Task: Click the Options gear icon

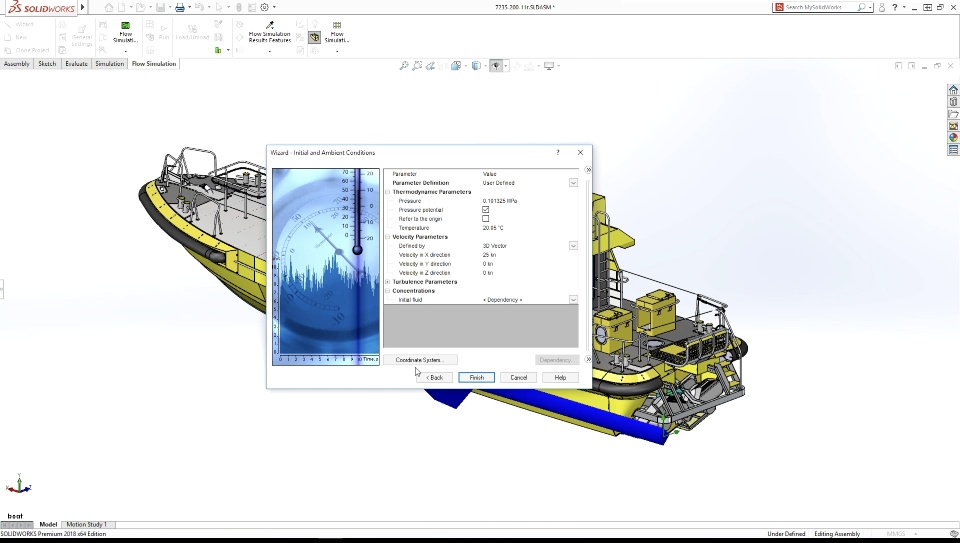Action: coord(264,7)
